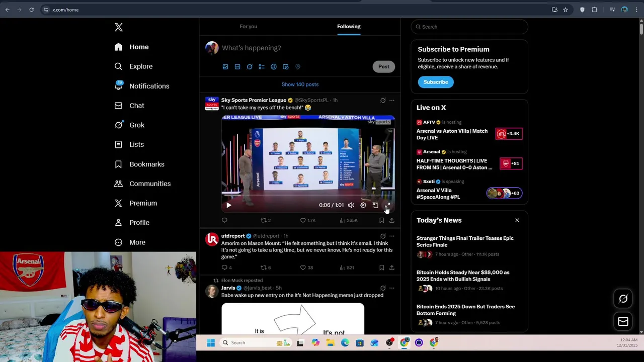Image resolution: width=644 pixels, height=362 pixels.
Task: Enter fullscreen on the video
Action: (387, 205)
